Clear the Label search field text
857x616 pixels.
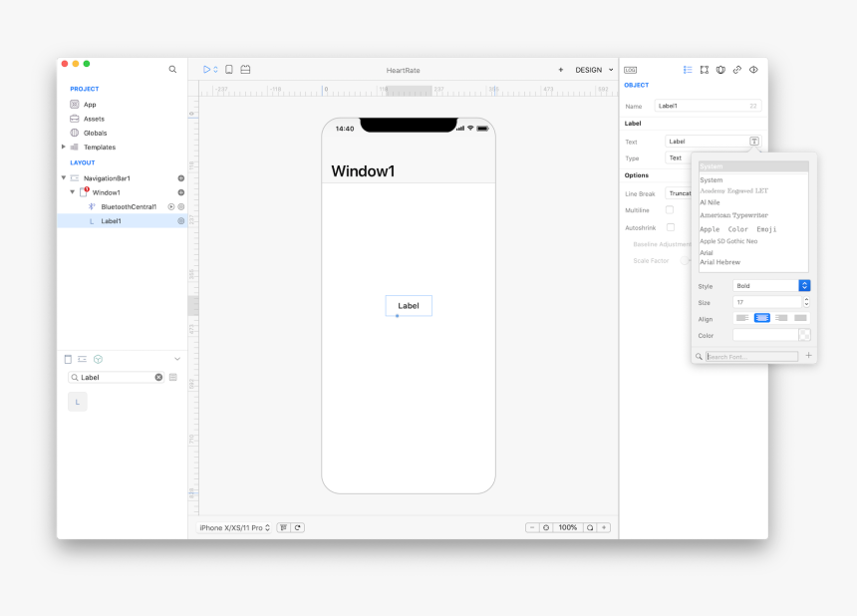tap(158, 378)
